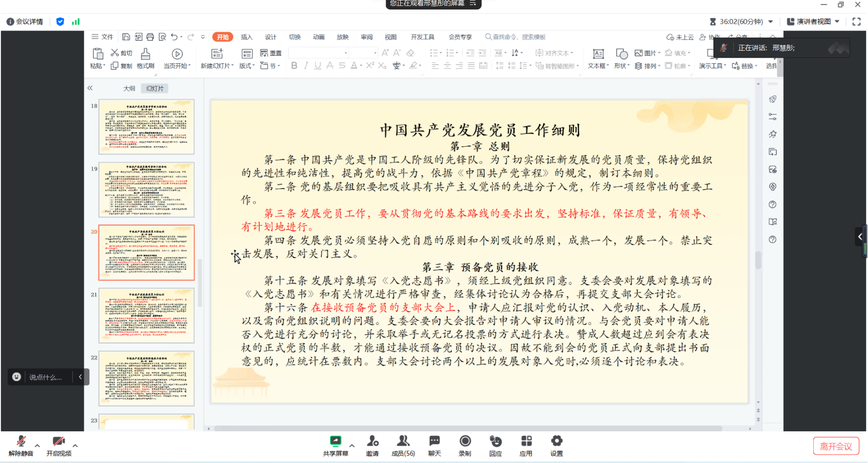Open the Chat panel icon
The width and height of the screenshot is (868, 463).
[x=434, y=442]
